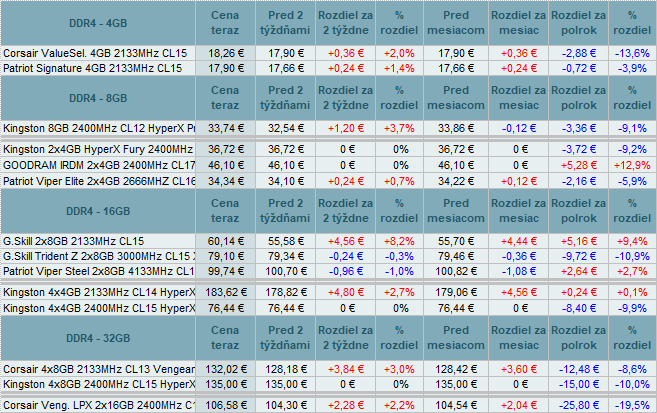Click Kingston 4x4GB 2400MHz CL15 HyperX name
Screen dimensions: 657x413
[99, 308]
